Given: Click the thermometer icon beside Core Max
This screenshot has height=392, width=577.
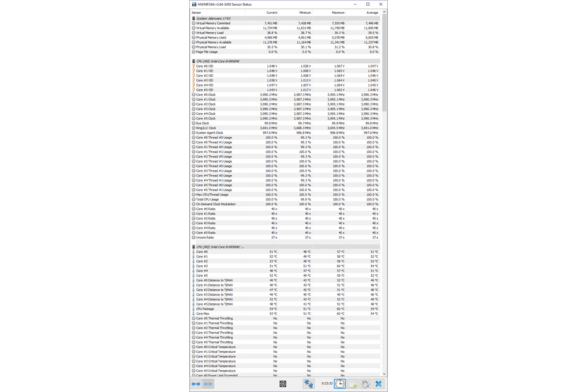Looking at the screenshot, I should point(194,314).
